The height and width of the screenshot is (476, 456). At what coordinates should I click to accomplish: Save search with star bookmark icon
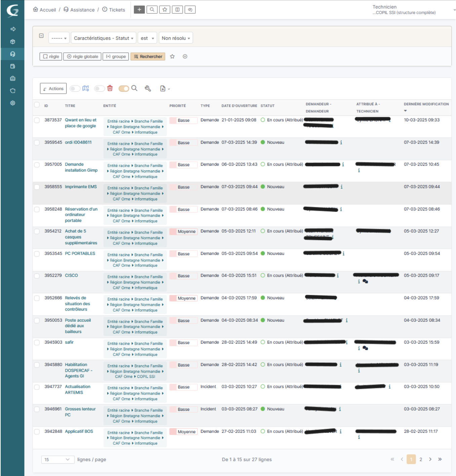click(x=172, y=56)
